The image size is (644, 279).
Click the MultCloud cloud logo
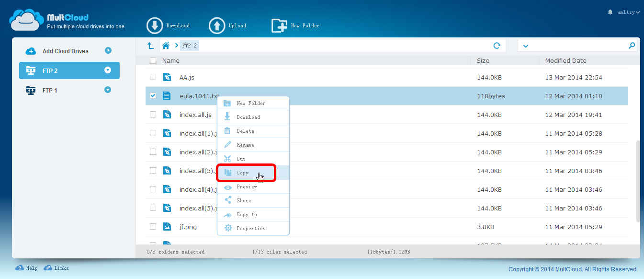pyautogui.click(x=27, y=20)
